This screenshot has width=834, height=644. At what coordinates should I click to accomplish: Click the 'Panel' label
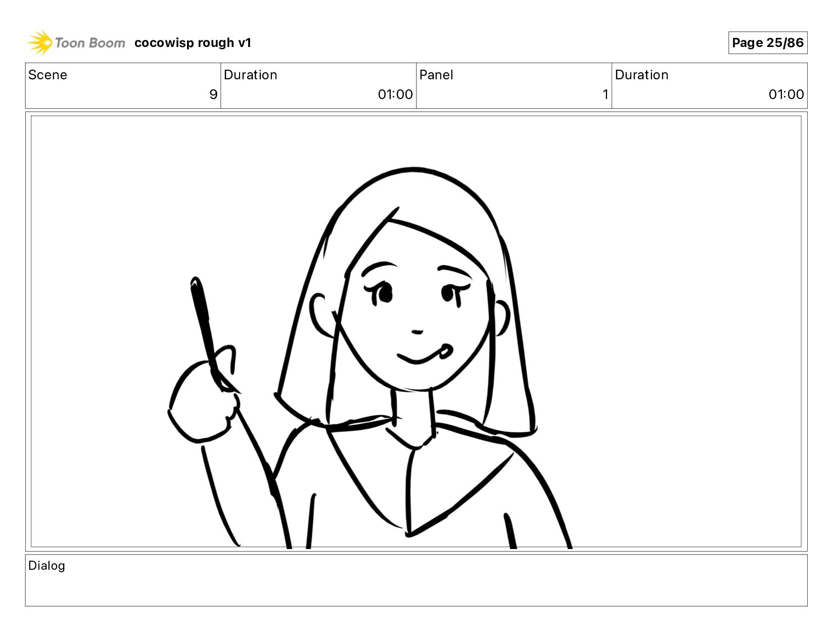click(x=436, y=75)
